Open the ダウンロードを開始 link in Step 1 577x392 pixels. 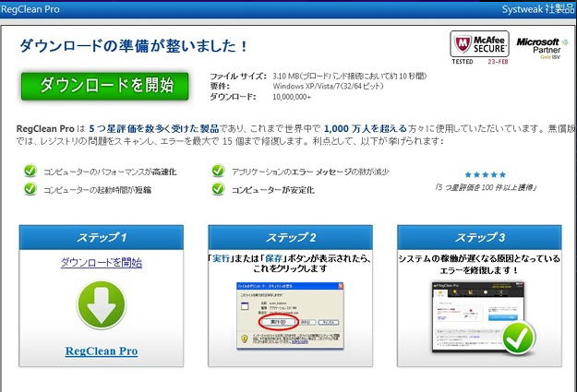pyautogui.click(x=102, y=262)
